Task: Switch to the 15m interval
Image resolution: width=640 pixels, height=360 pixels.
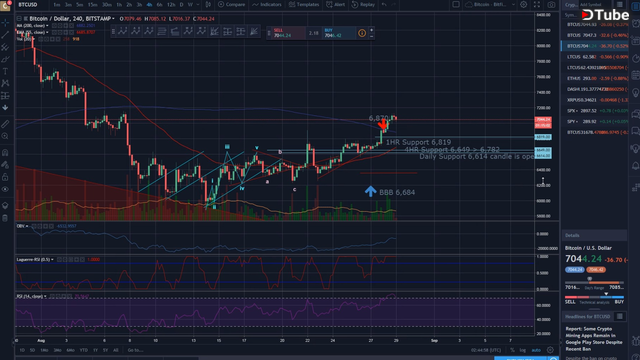Action: click(x=93, y=4)
